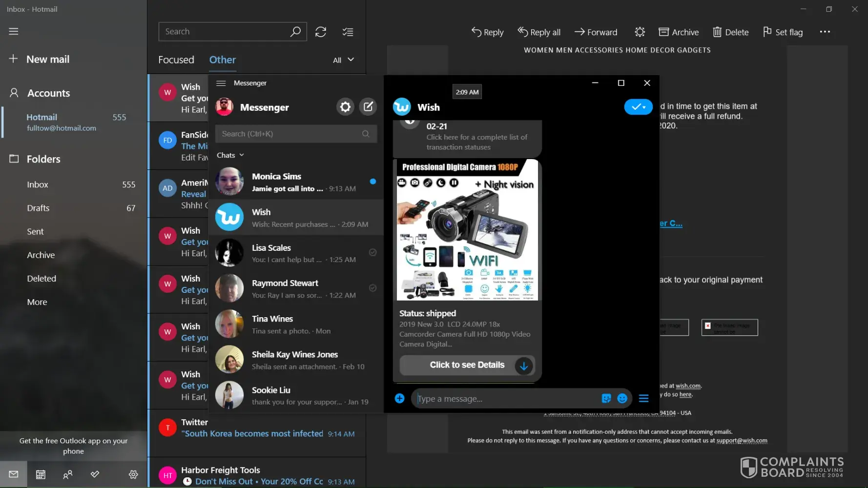Open Messenger settings gear icon

click(x=345, y=107)
